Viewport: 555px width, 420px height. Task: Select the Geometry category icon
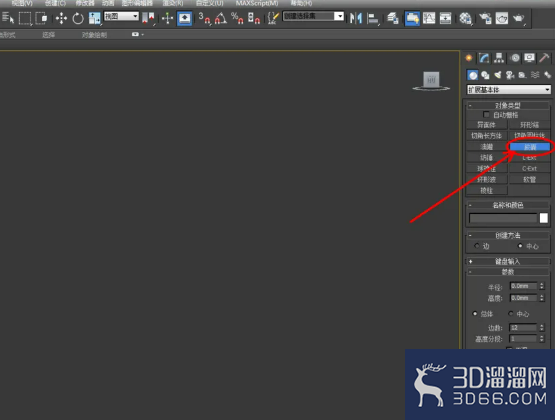[x=473, y=75]
